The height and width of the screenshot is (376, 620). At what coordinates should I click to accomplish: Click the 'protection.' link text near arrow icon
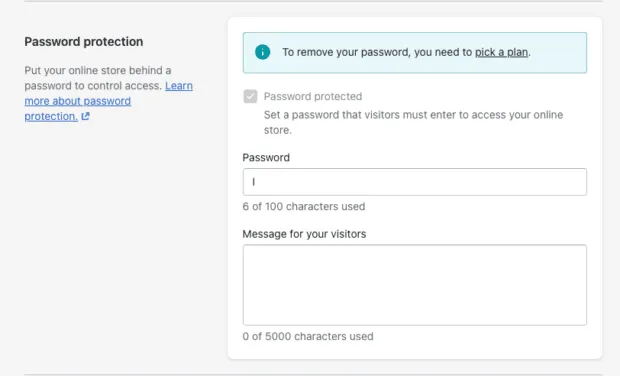click(x=51, y=117)
